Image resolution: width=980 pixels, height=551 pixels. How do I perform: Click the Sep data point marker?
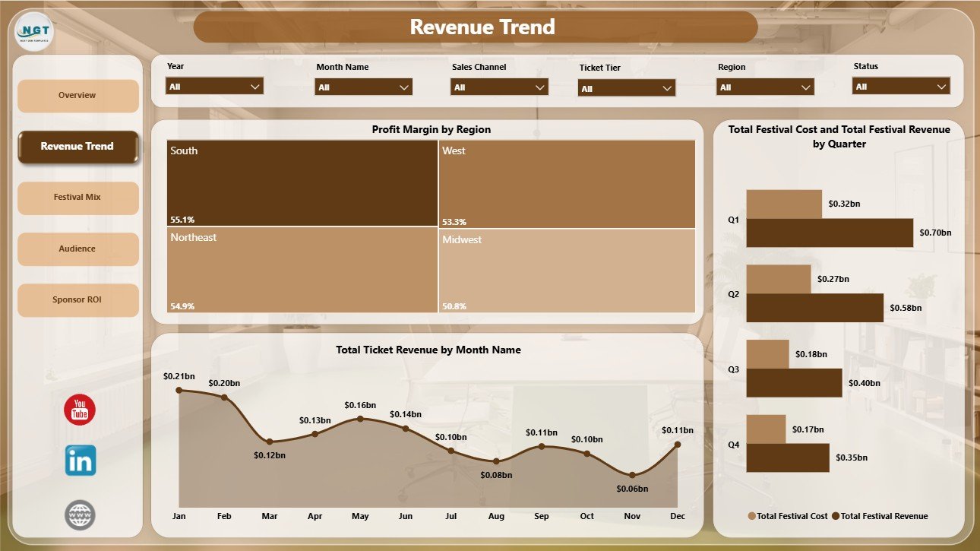coord(542,446)
